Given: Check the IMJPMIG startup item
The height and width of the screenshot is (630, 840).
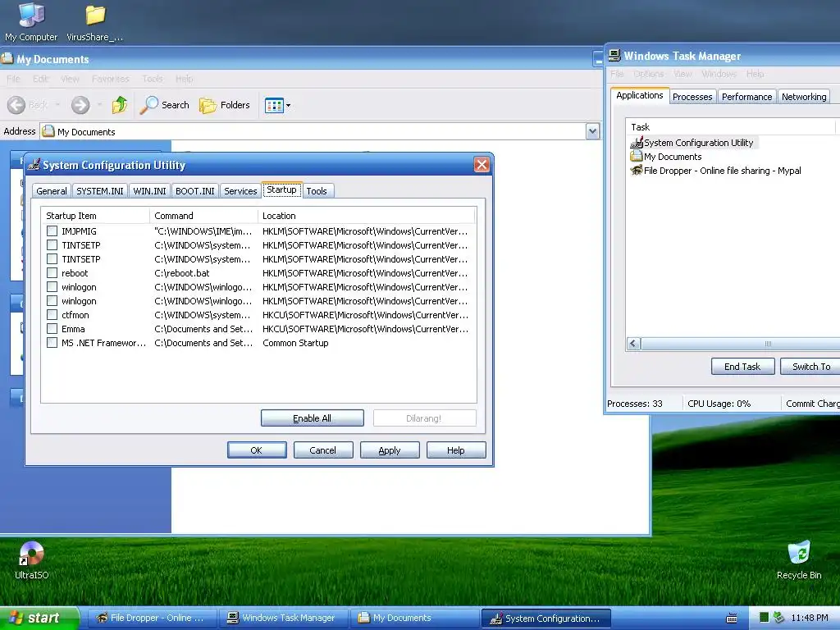Looking at the screenshot, I should click(52, 231).
